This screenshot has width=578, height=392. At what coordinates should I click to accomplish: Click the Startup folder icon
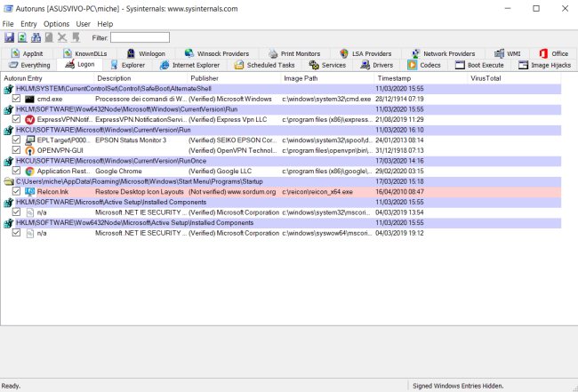(9, 181)
